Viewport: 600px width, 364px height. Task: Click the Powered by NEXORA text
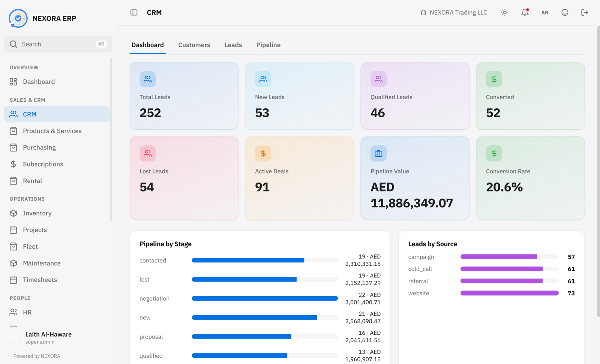(x=37, y=356)
